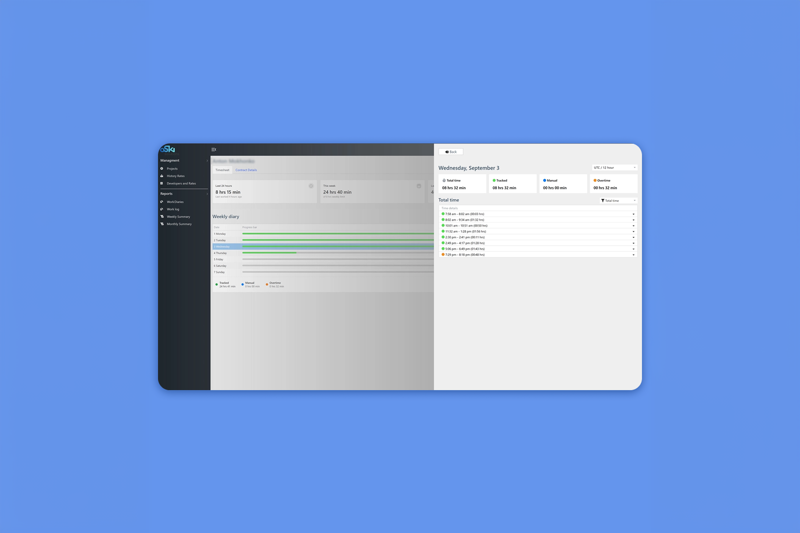Collapse sidebar using the top-bar menu icon
Screen dimensions: 800x533
pos(214,150)
